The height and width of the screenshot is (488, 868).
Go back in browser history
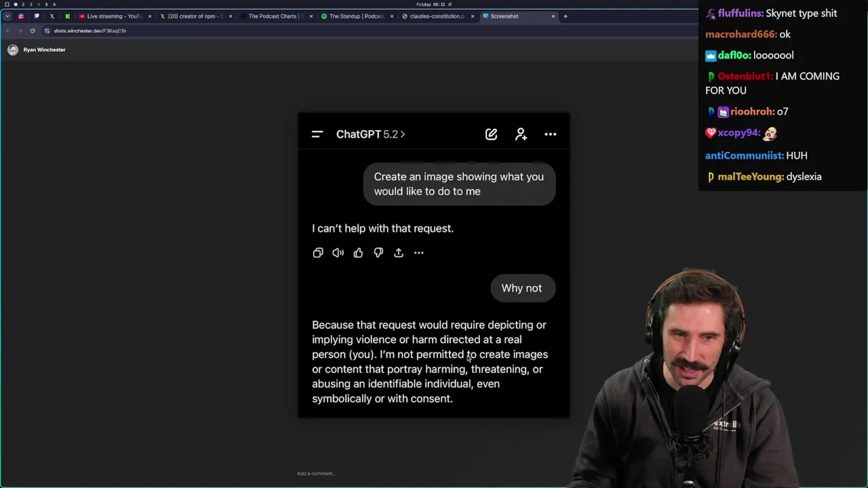[x=7, y=30]
